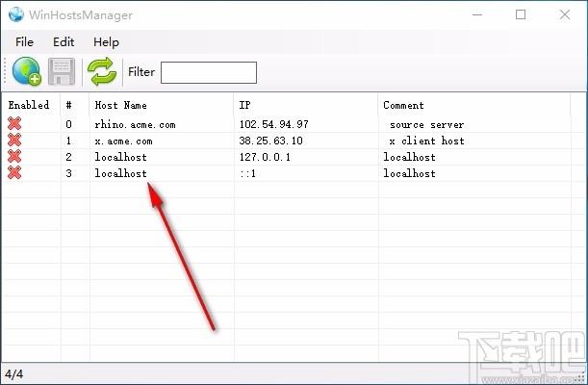588x385 pixels.
Task: Click the 4/4 status bar count
Action: point(13,373)
